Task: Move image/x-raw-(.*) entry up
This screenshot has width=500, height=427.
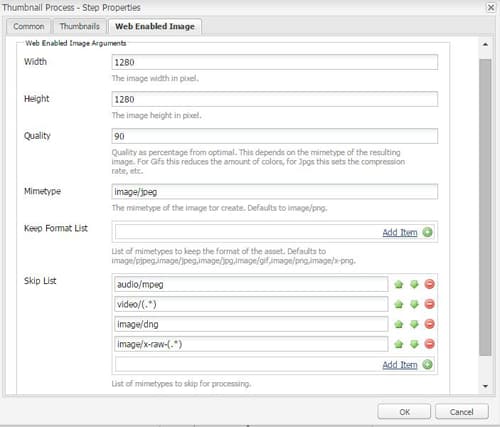Action: coord(399,344)
